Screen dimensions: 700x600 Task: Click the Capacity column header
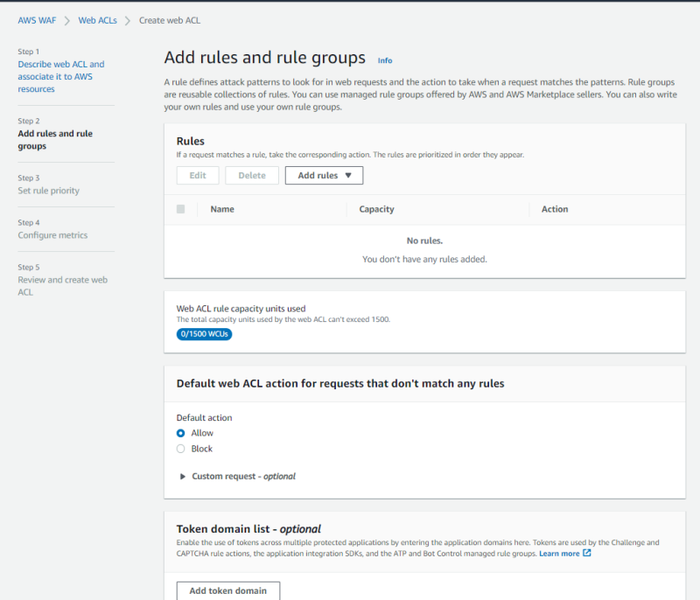pos(376,209)
